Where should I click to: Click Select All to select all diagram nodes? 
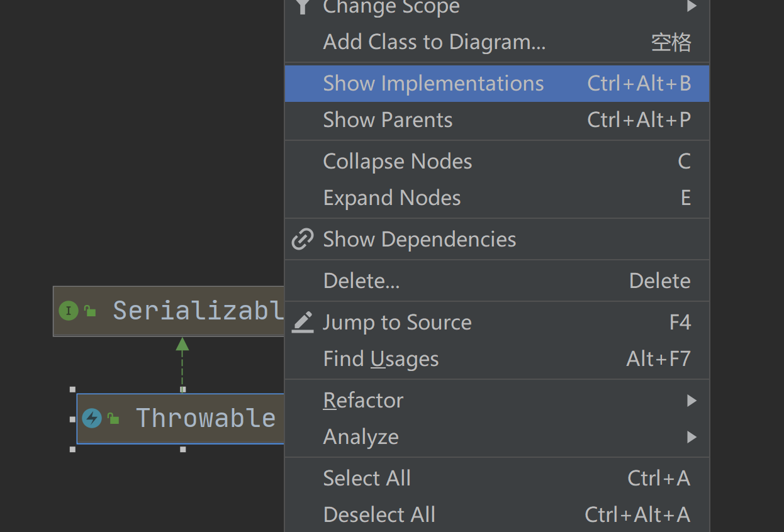(x=367, y=478)
